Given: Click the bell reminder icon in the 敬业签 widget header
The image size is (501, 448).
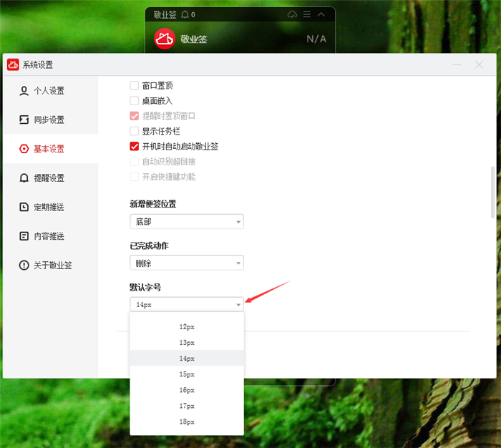Looking at the screenshot, I should tap(185, 14).
